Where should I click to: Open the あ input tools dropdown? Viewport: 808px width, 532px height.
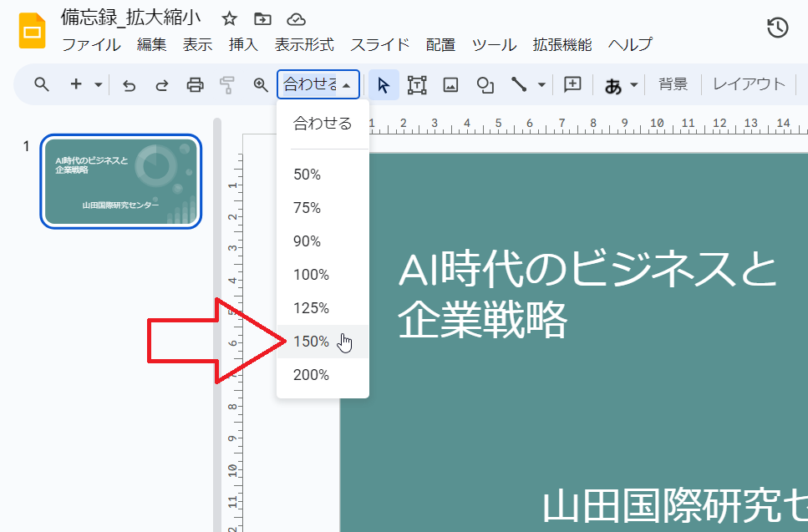coord(621,85)
